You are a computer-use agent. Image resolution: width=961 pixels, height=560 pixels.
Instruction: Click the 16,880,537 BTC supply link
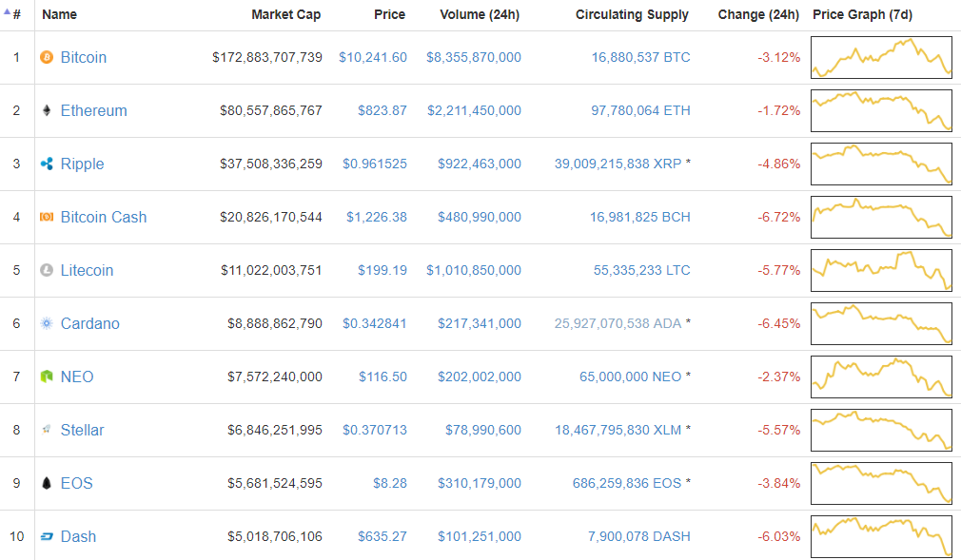coord(638,57)
